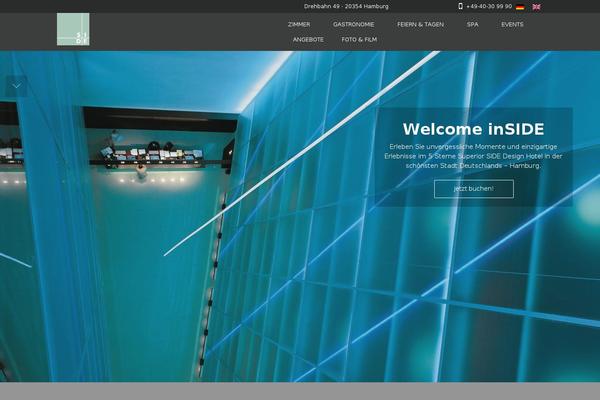Open the Events menu

(x=512, y=24)
